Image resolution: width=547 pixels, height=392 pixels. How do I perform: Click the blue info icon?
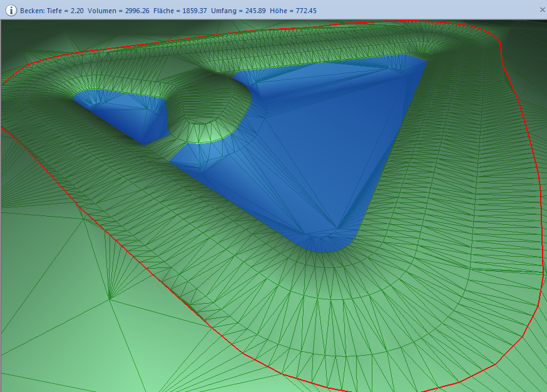coord(11,10)
